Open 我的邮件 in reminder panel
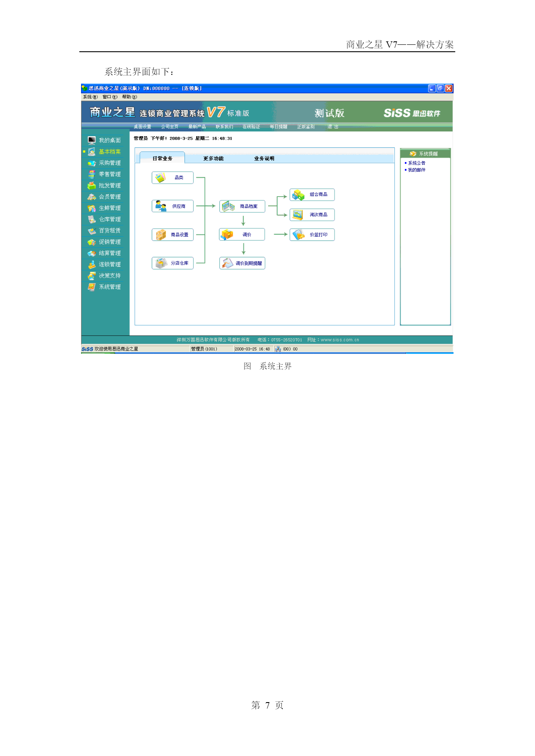The height and width of the screenshot is (756, 535). (416, 170)
